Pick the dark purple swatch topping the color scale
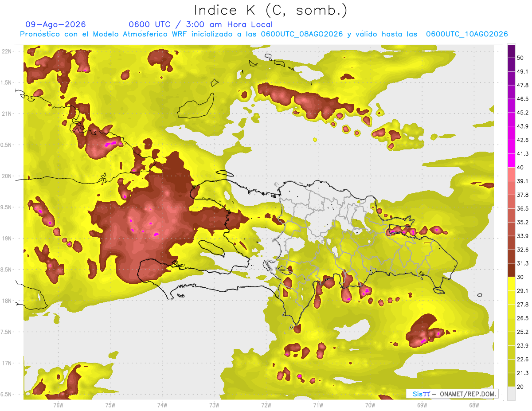The height and width of the screenshot is (411, 532). coord(511,51)
